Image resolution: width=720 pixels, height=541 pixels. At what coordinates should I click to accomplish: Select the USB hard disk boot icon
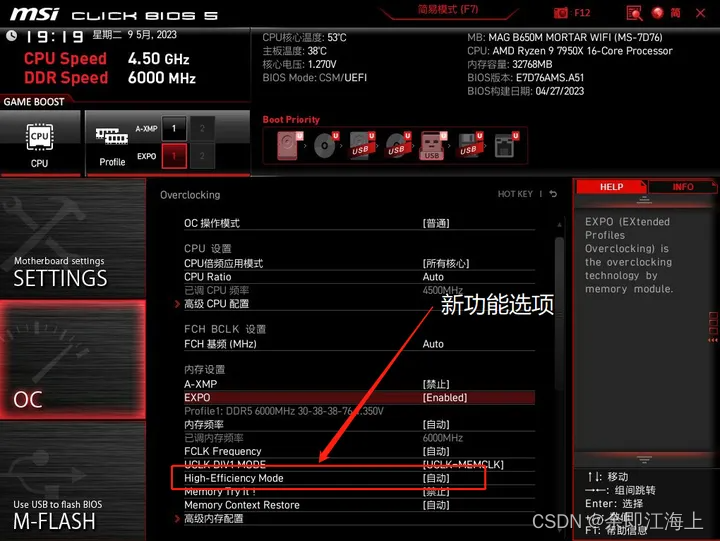[362, 145]
